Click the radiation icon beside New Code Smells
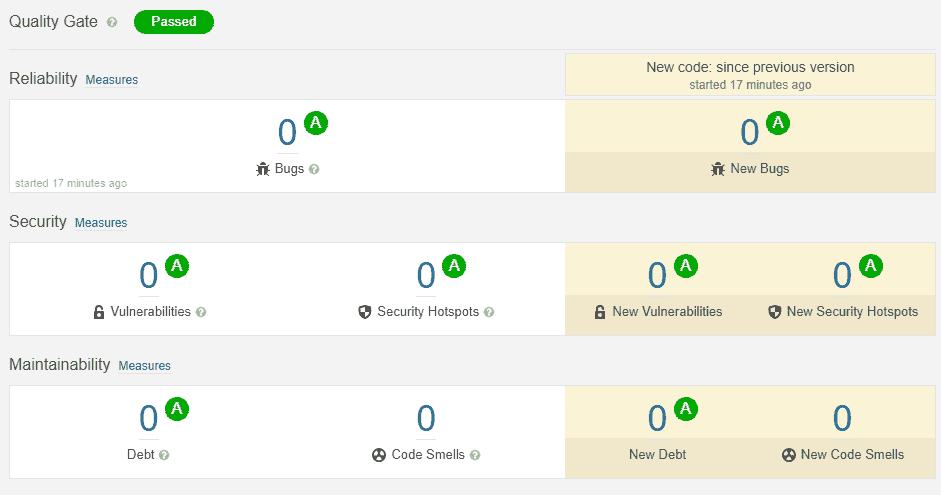This screenshot has height=495, width=941. (789, 455)
